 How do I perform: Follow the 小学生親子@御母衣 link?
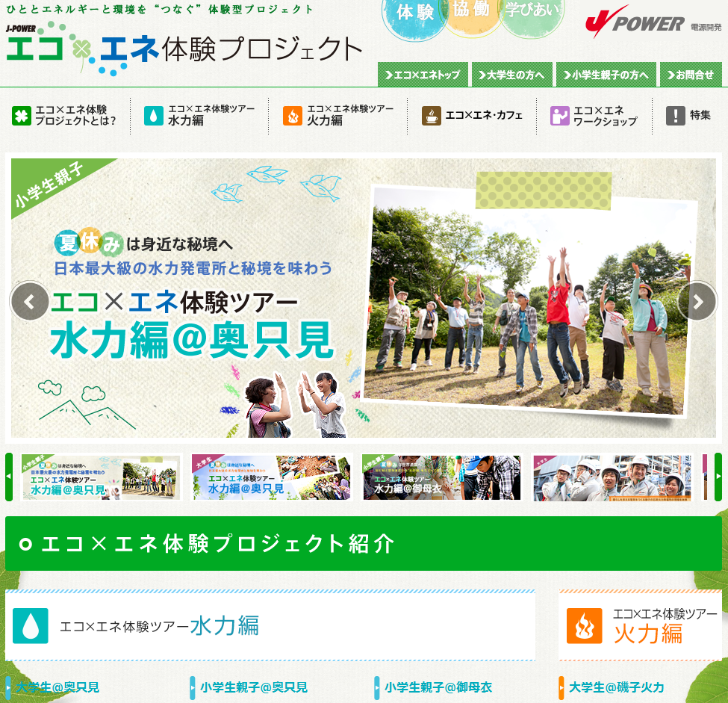(x=438, y=687)
